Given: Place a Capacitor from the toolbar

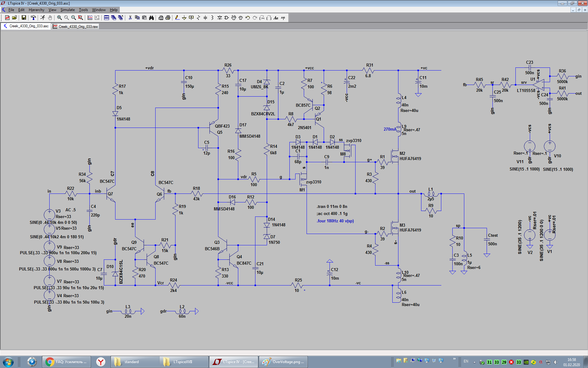Looking at the screenshot, I should point(205,18).
